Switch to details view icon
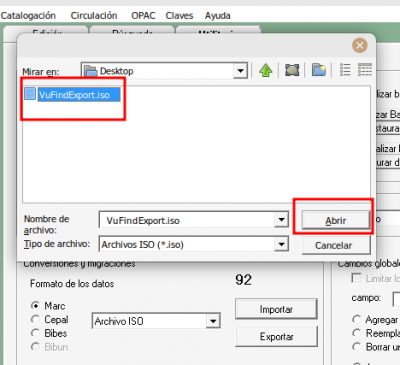Image resolution: width=400 pixels, height=365 pixels. (x=365, y=70)
